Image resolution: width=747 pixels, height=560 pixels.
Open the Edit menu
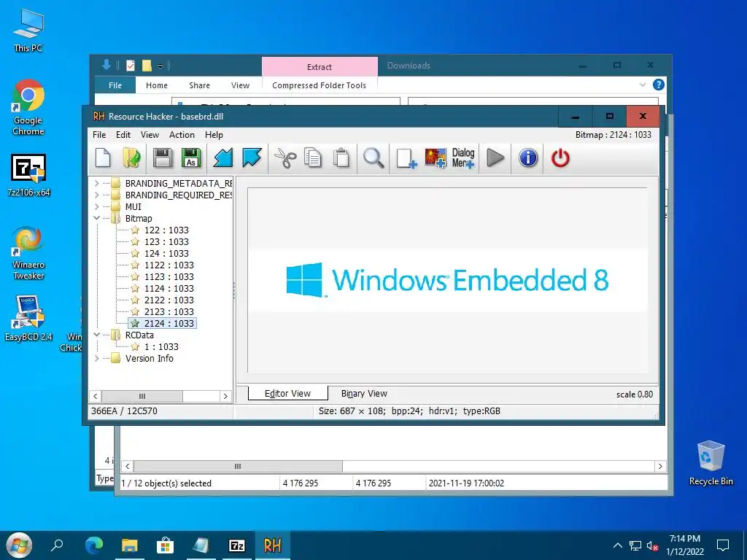pyautogui.click(x=123, y=135)
